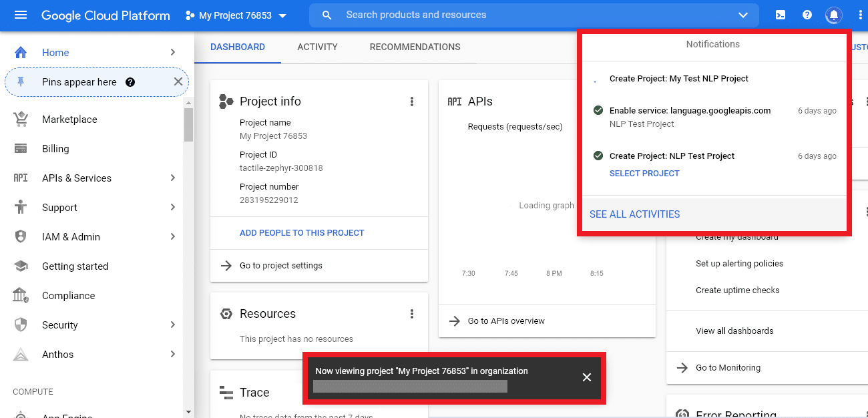Expand the Anthos submenu chevron
The width and height of the screenshot is (868, 418).
[173, 354]
